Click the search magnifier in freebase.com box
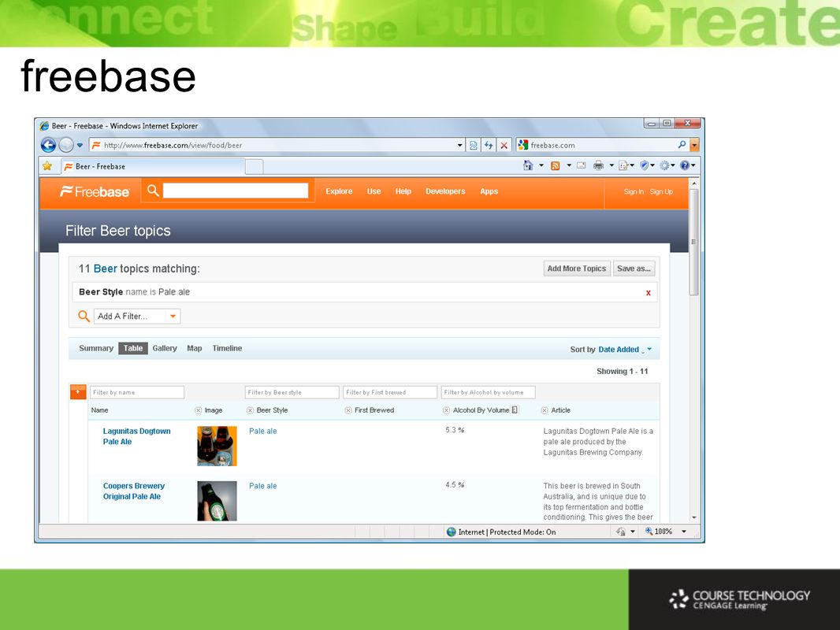Screen dimensions: 840x630 point(682,145)
